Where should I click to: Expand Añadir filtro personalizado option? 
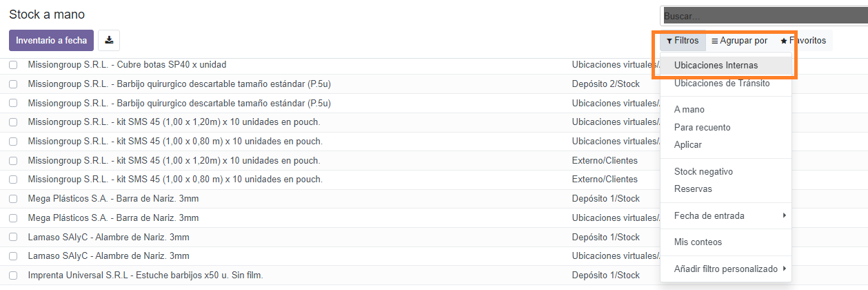(x=727, y=269)
